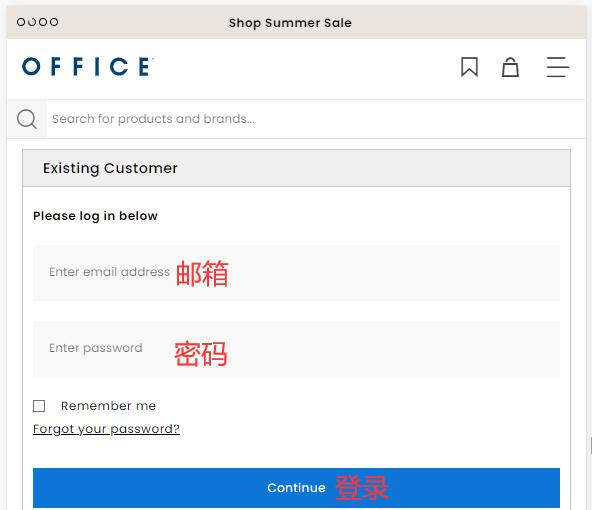Select the first banner carousel dot
Viewport: 592px width, 510px height.
point(21,22)
